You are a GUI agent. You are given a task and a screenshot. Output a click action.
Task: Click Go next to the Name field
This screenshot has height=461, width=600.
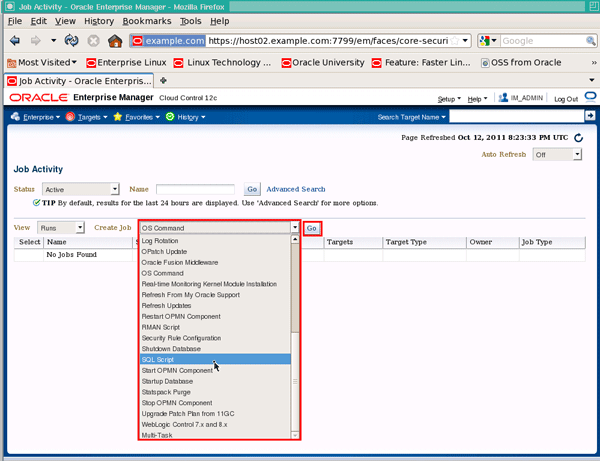point(252,189)
